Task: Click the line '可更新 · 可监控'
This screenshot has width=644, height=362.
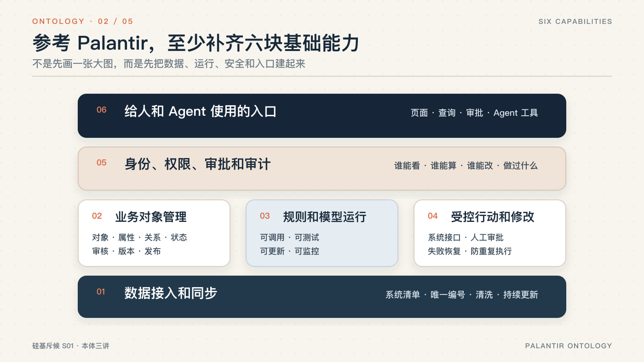Action: tap(289, 251)
